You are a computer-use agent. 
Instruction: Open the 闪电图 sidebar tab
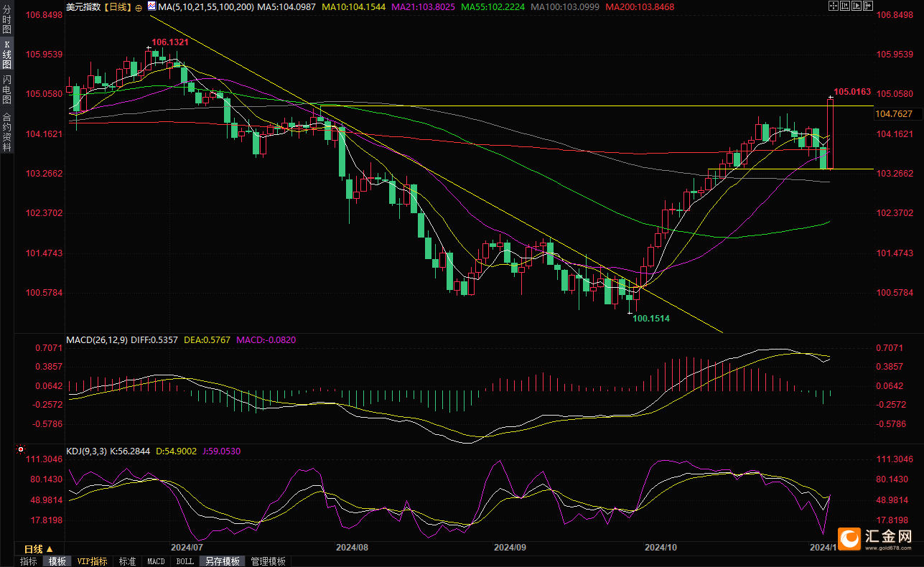[7, 89]
